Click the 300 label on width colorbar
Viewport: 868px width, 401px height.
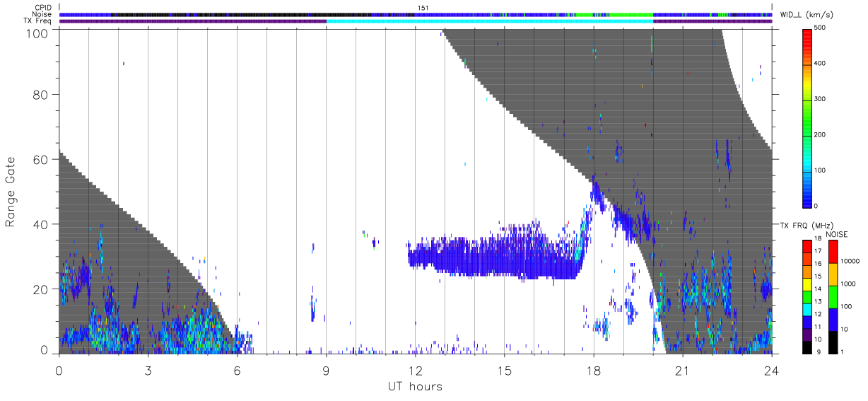pos(820,99)
